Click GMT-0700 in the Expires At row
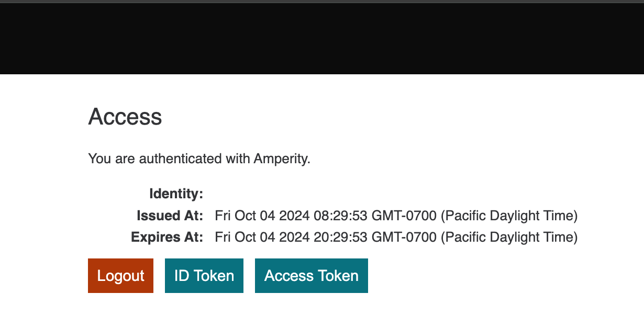Screen dimensions: 644x316 404,237
